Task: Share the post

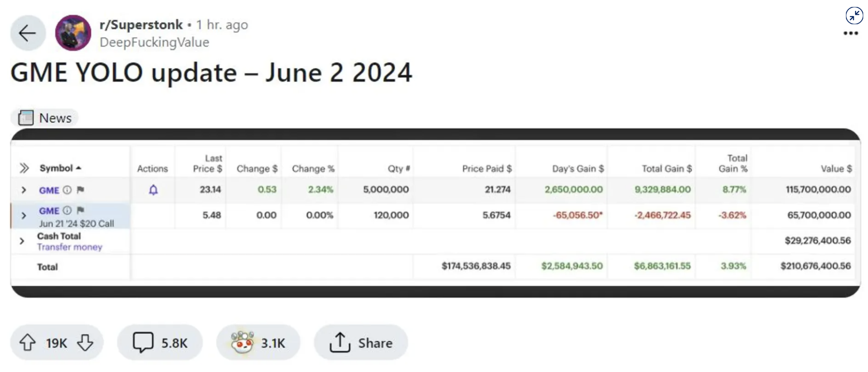Action: [x=361, y=343]
